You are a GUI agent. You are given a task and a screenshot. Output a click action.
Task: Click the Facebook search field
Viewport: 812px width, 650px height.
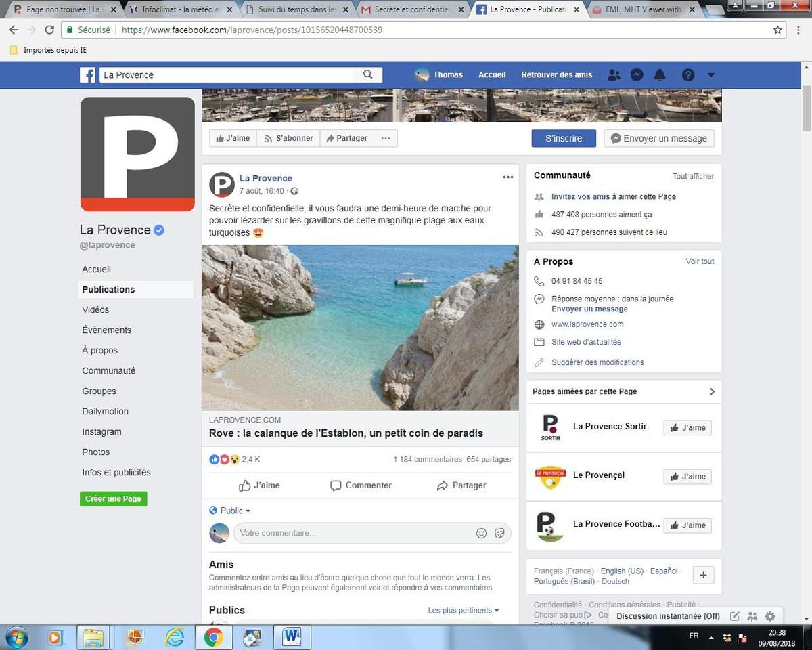[227, 74]
